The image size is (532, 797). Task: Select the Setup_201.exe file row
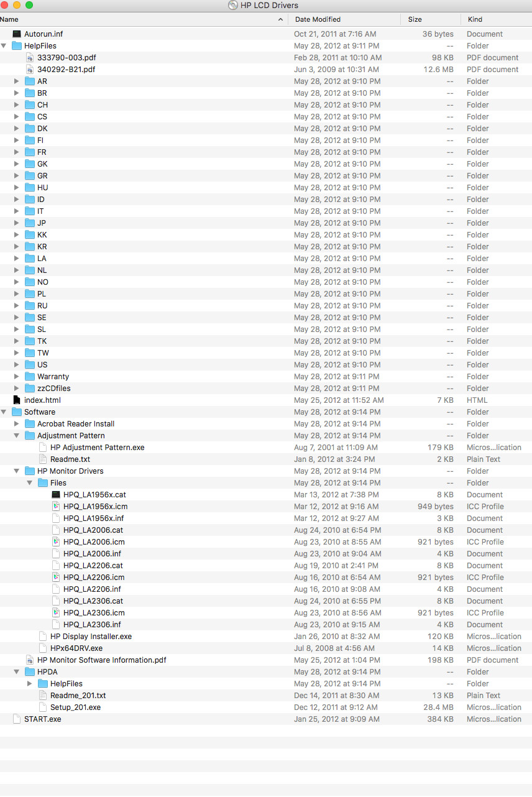tap(266, 707)
